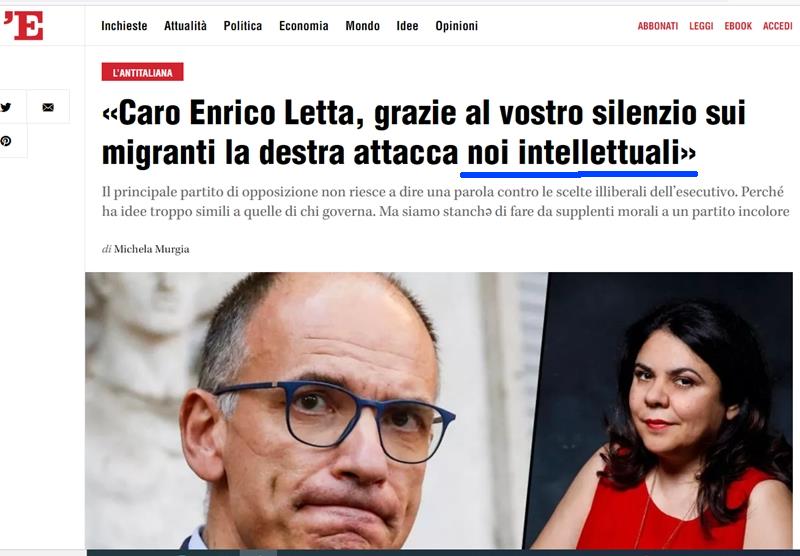Viewport: 800px width, 556px height.
Task: Select Economia menu item
Action: 304,26
